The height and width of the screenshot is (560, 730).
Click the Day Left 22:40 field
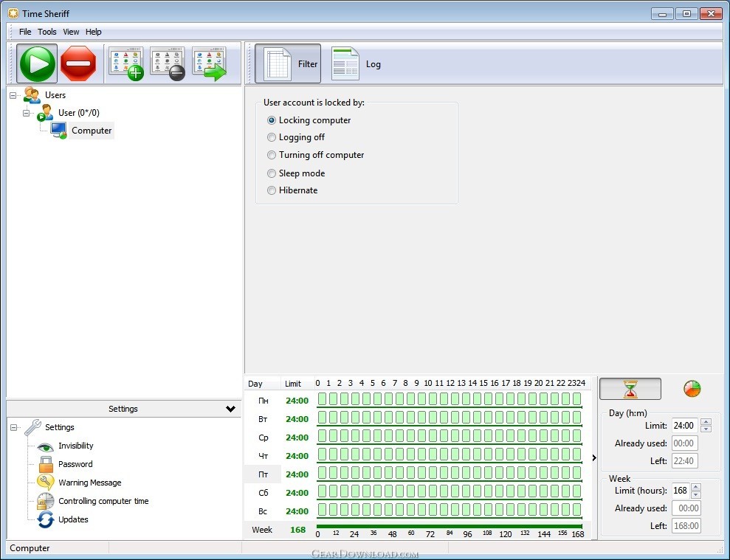click(684, 461)
